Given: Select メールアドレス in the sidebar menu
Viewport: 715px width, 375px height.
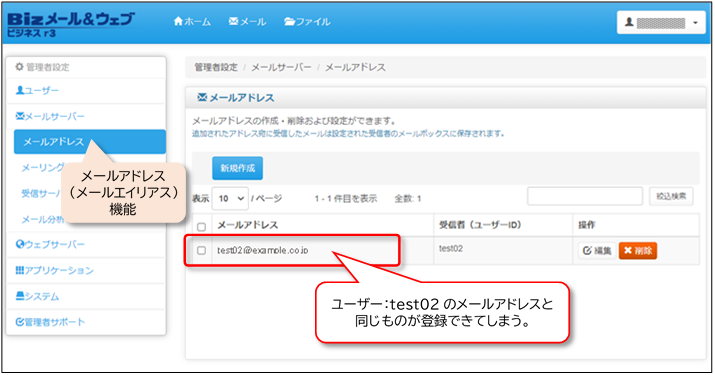Looking at the screenshot, I should [x=90, y=142].
